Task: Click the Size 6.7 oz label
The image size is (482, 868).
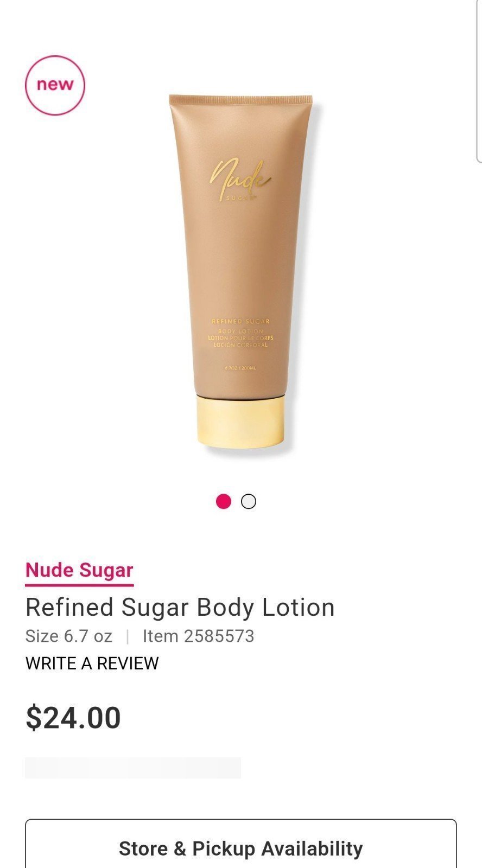Action: (x=69, y=636)
